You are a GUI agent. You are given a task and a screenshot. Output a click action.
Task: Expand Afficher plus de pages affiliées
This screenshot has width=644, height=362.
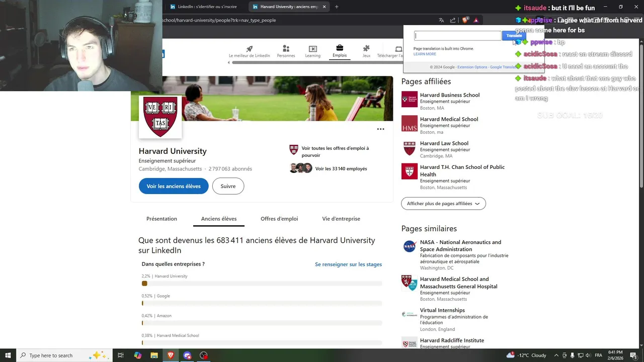(443, 204)
